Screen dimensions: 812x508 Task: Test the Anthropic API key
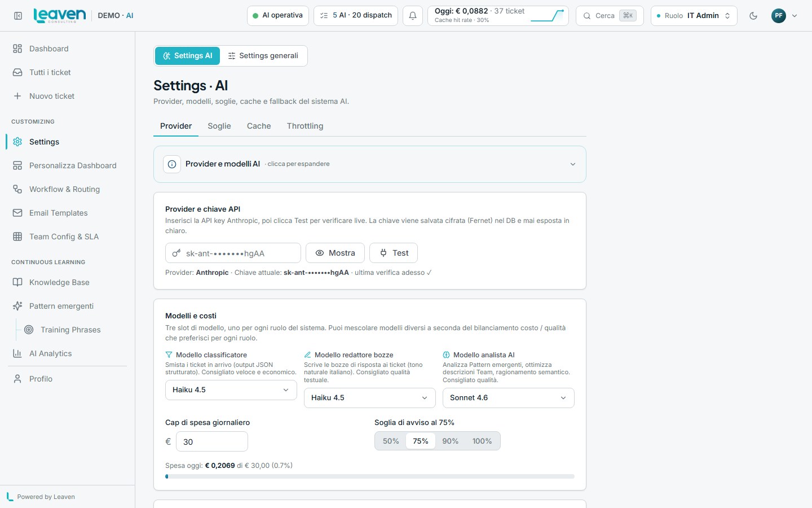[394, 253]
